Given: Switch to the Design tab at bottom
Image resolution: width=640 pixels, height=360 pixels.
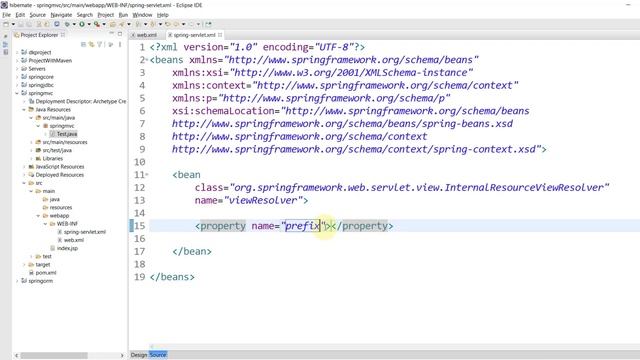Looking at the screenshot, I should 139,355.
